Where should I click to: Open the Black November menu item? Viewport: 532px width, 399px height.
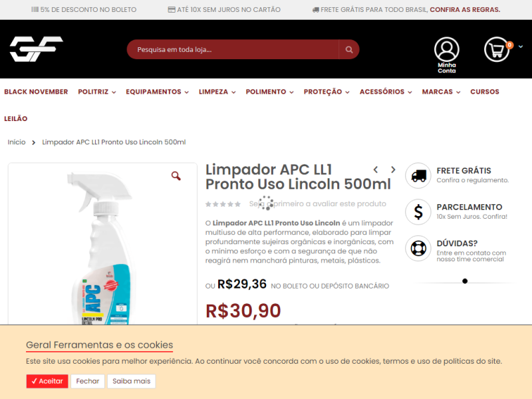[36, 92]
